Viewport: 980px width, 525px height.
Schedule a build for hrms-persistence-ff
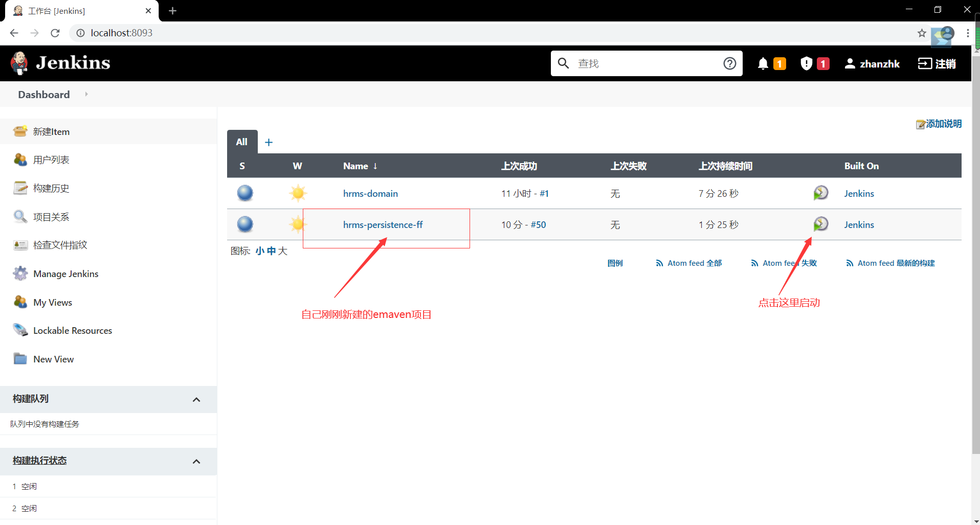click(820, 224)
